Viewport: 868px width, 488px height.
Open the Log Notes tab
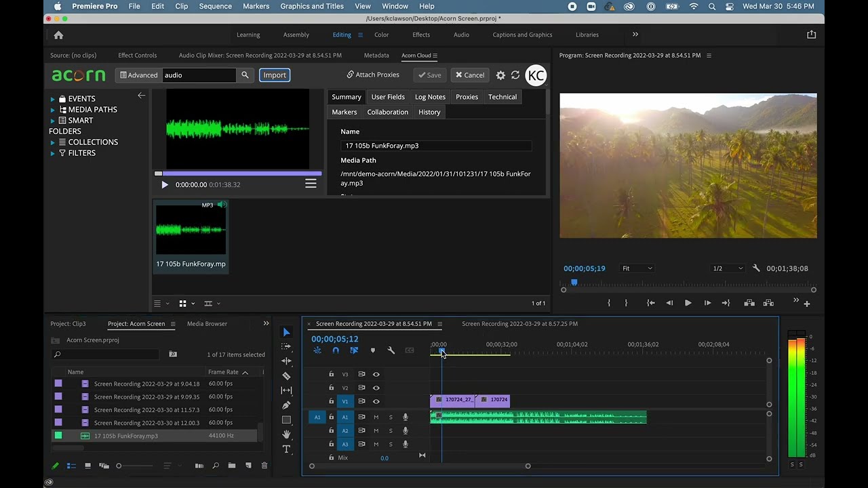point(430,97)
